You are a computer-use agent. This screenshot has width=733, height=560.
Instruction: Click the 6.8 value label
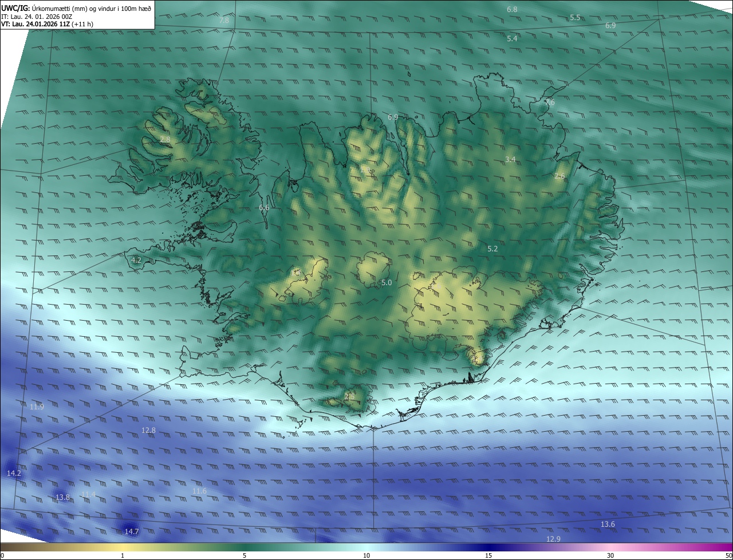coord(512,10)
